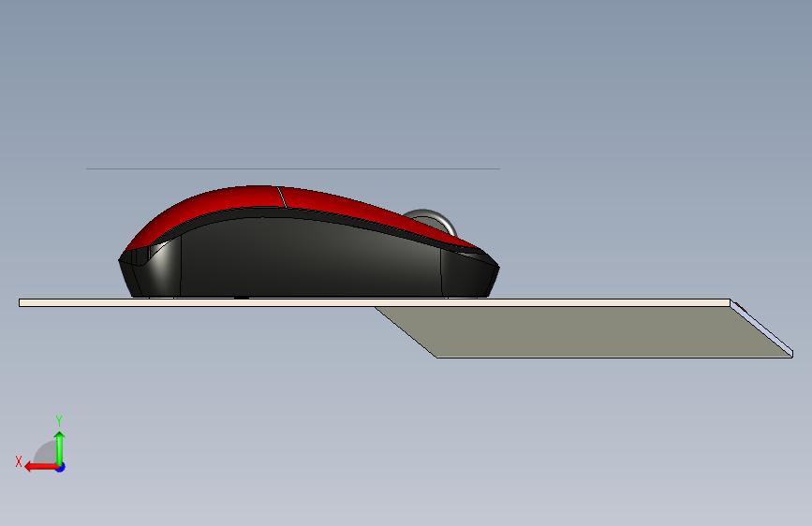
Task: Select the black side body of the mouse
Action: (x=311, y=259)
